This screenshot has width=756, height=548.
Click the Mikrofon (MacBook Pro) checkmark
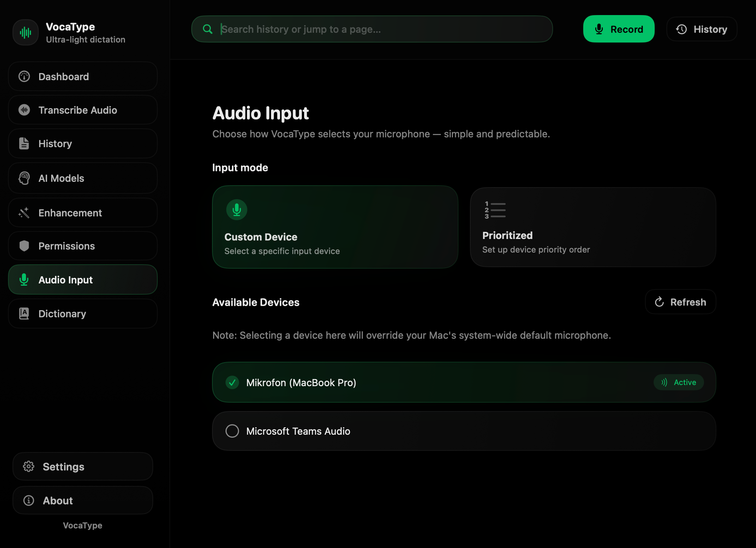pyautogui.click(x=232, y=382)
